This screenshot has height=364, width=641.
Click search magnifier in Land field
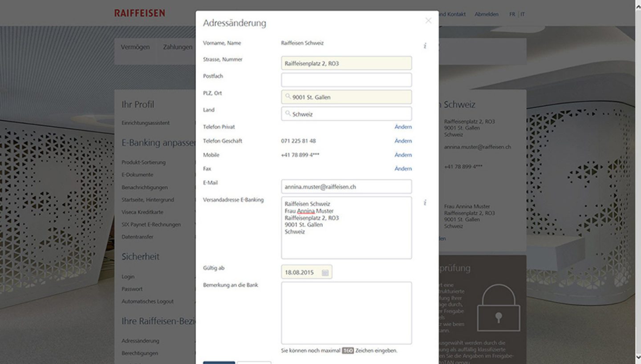(x=288, y=113)
